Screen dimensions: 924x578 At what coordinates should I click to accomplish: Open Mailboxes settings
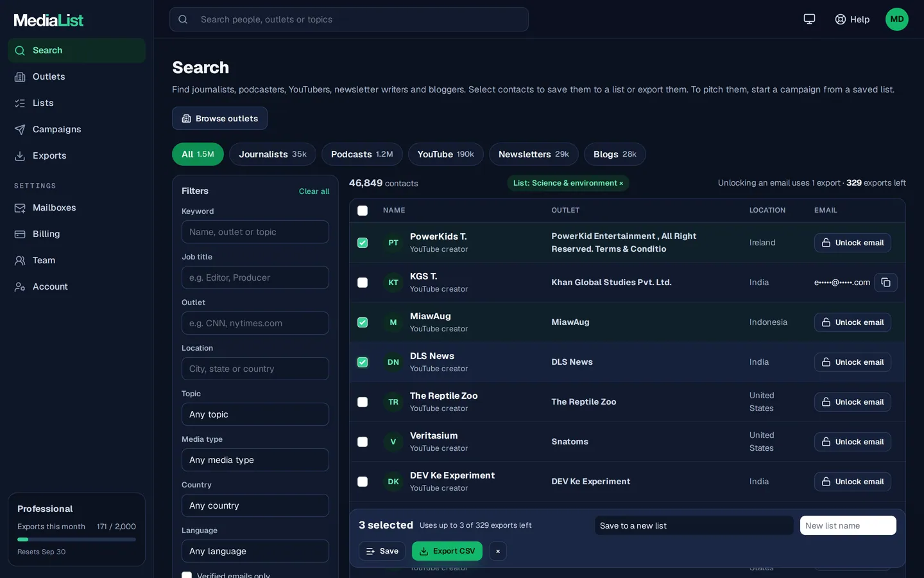76,207
